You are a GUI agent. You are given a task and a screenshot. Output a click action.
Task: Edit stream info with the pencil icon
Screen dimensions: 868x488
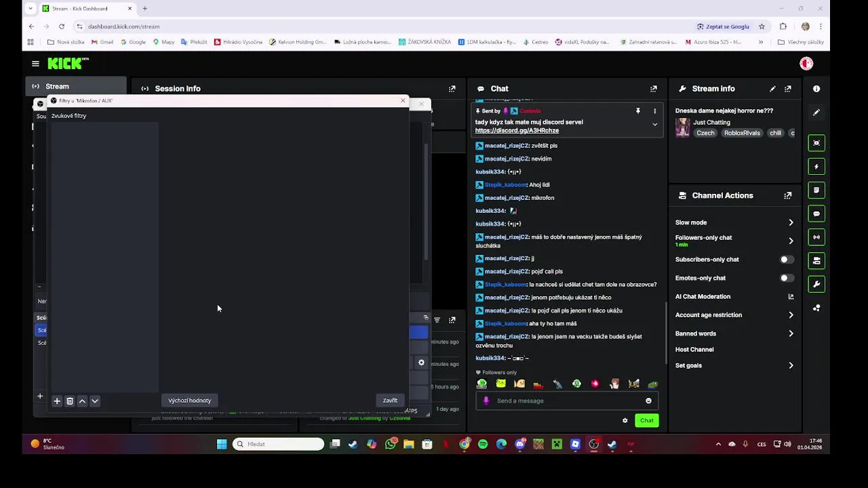pyautogui.click(x=772, y=89)
